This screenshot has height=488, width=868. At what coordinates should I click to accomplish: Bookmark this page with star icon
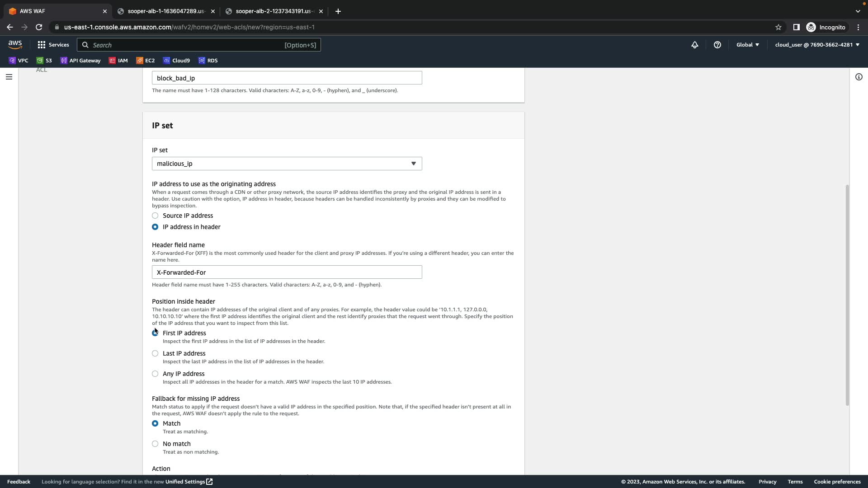point(778,27)
